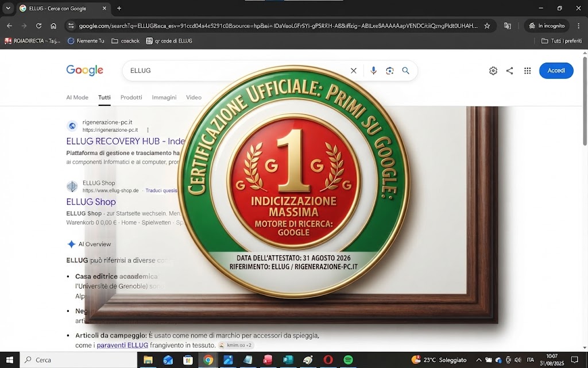The image size is (588, 368).
Task: Click the ITA language indicator
Action: point(530,360)
